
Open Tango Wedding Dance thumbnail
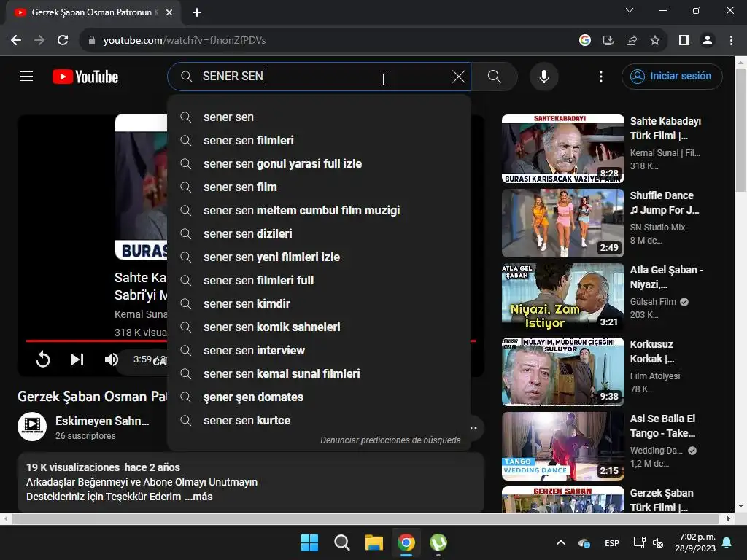[x=562, y=446]
